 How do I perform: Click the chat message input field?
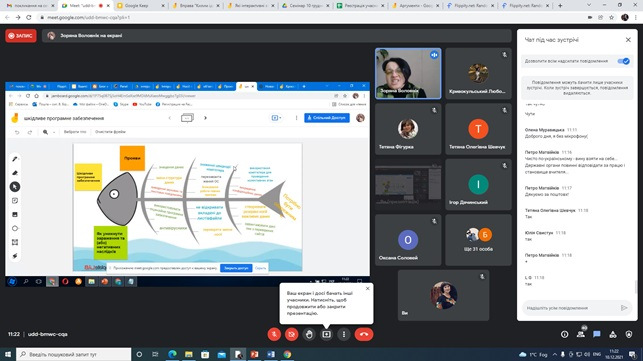click(572, 308)
